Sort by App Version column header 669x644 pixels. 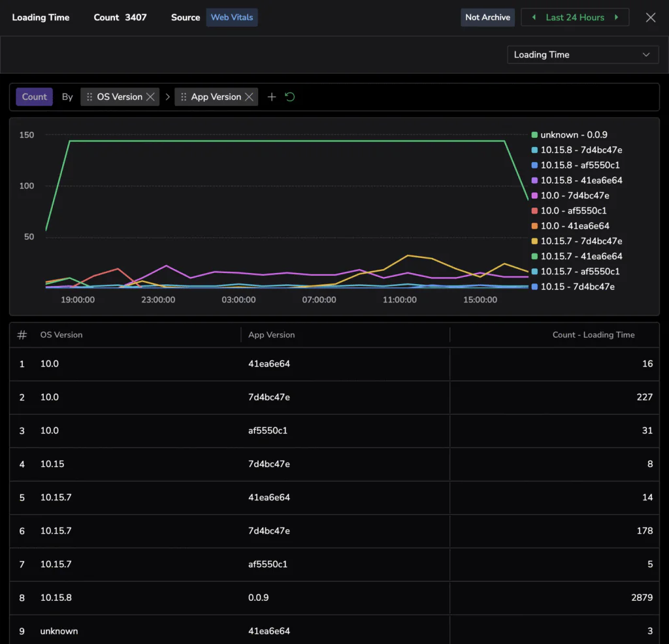[x=271, y=335]
